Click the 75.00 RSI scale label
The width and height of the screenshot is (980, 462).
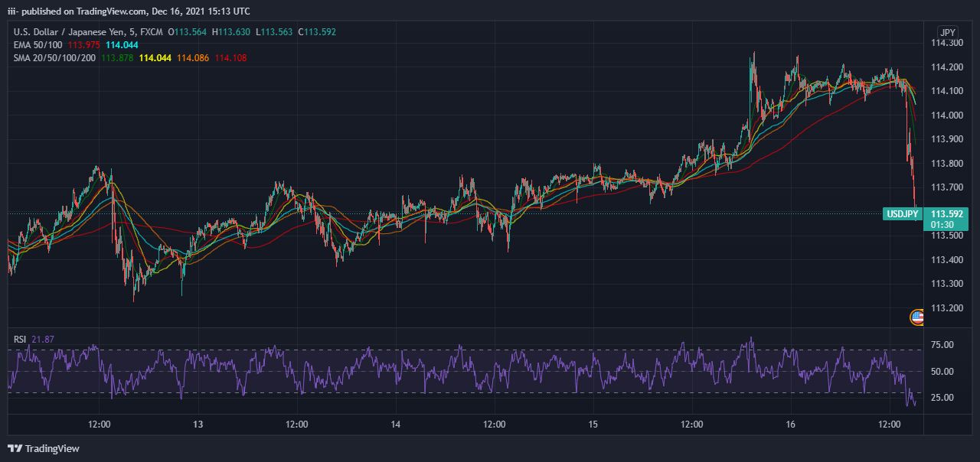point(942,345)
